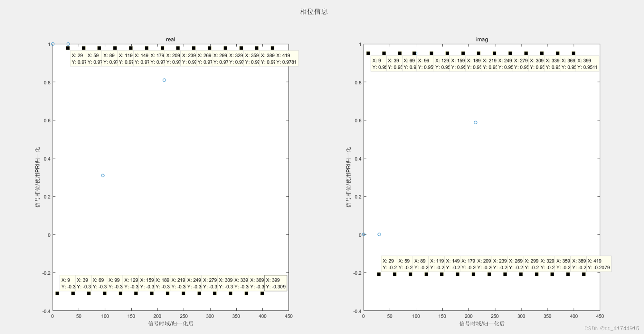This screenshot has height=334, width=644.
Task: Select imag plot data tip "X: 299"
Action: point(531,264)
